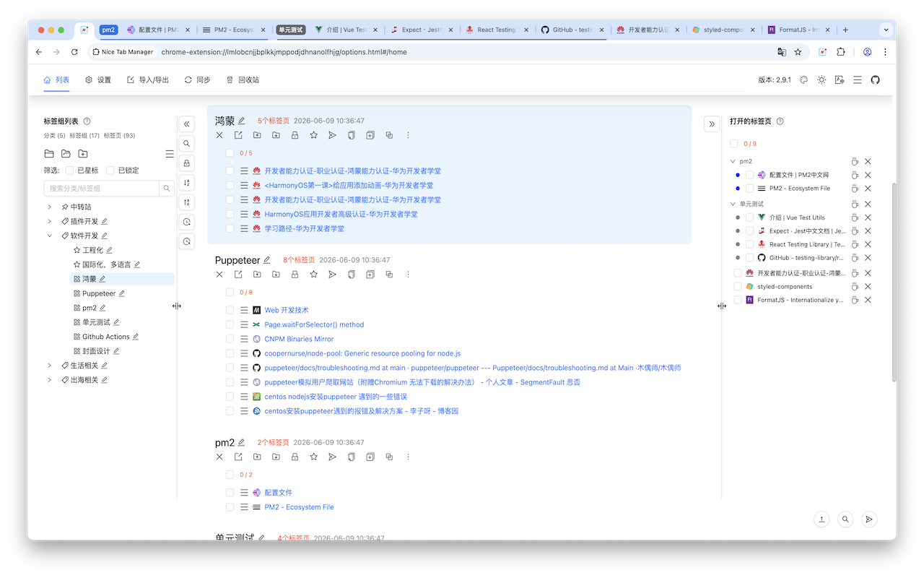The height and width of the screenshot is (578, 924).
Task: Switch to the React Testing browser tab
Action: point(497,30)
